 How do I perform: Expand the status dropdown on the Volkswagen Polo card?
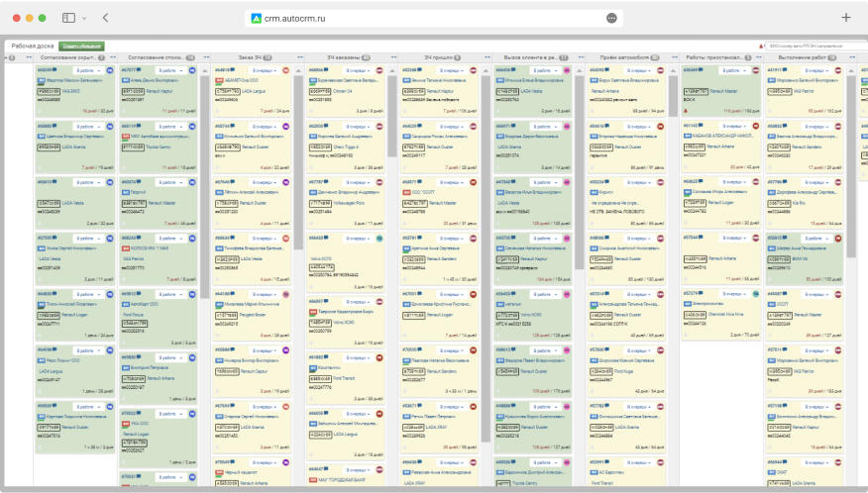pyautogui.click(x=358, y=183)
